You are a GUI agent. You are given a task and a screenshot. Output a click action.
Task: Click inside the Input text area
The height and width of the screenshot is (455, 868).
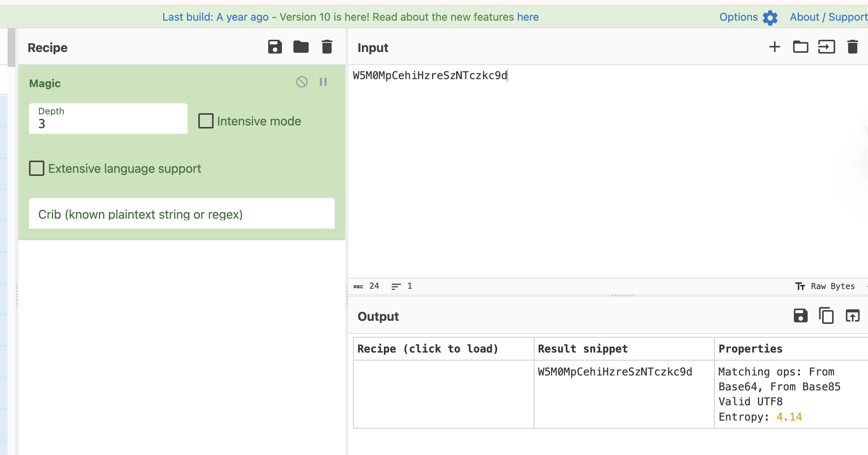click(x=607, y=171)
